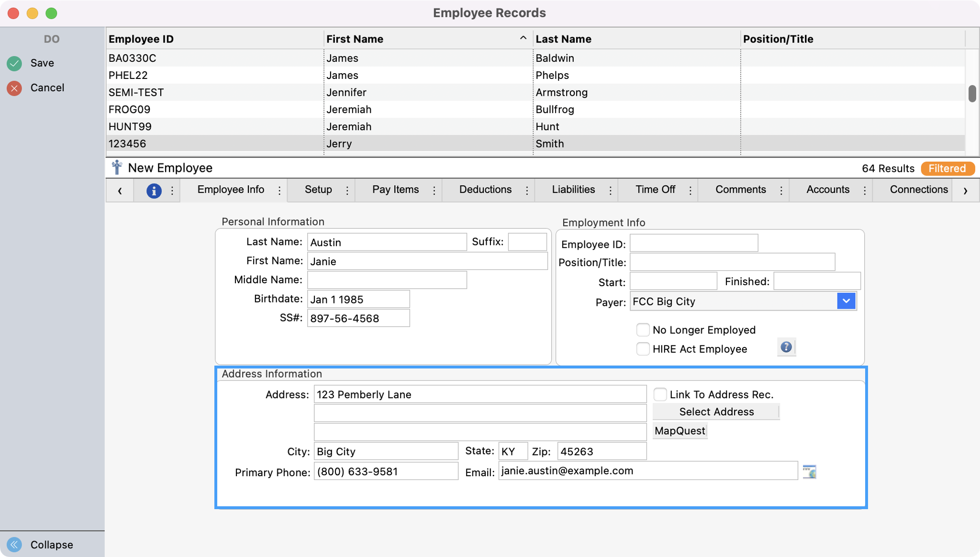The image size is (980, 557).
Task: Click the New Employee person icon
Action: tap(117, 168)
